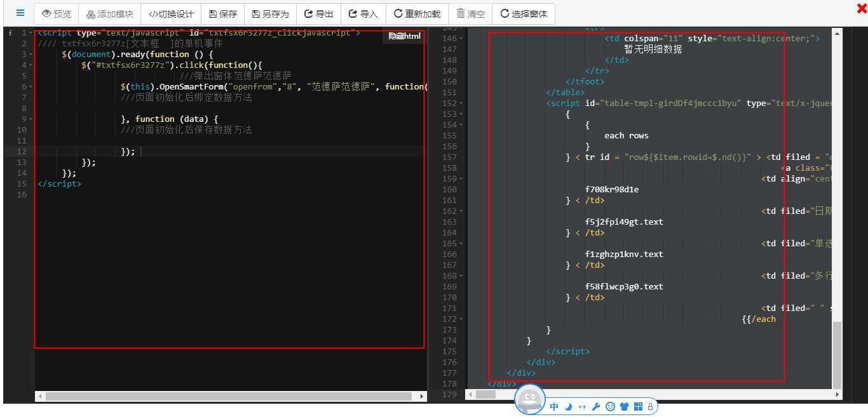Viewport: 868px width, 417px height.
Task: Open 选择窗体 form selector
Action: pyautogui.click(x=524, y=13)
